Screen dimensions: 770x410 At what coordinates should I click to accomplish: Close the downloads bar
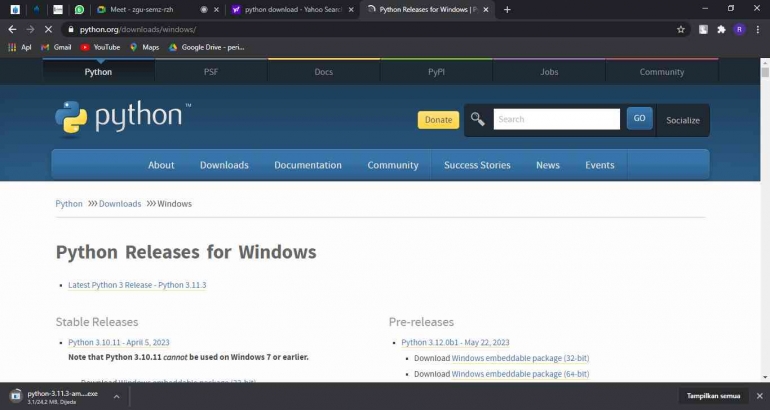tap(760, 396)
